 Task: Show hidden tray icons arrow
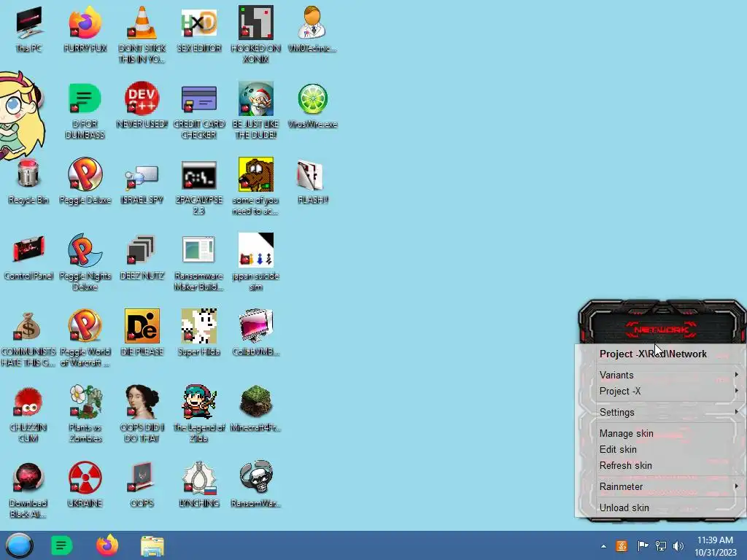[603, 546]
